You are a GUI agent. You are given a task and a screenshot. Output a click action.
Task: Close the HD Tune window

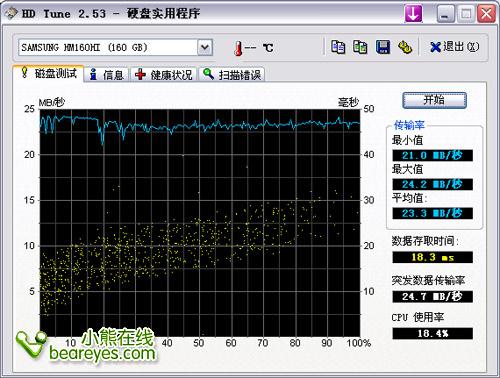486,14
